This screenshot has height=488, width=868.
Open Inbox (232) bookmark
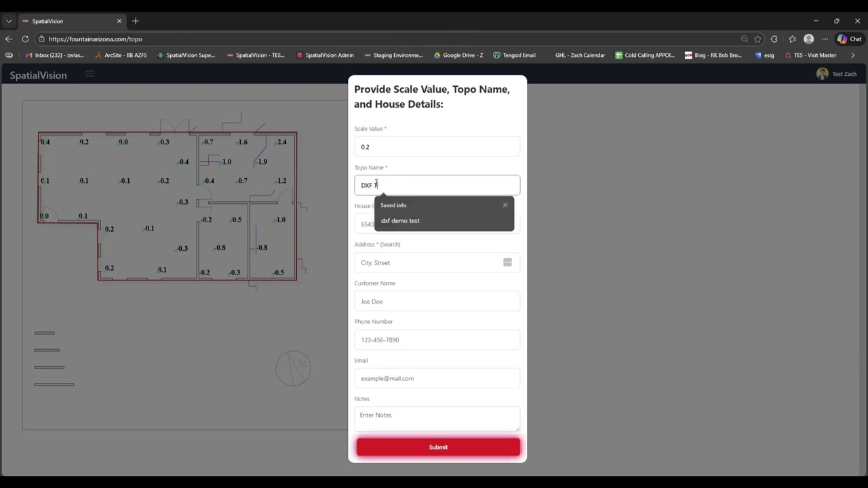pos(54,56)
